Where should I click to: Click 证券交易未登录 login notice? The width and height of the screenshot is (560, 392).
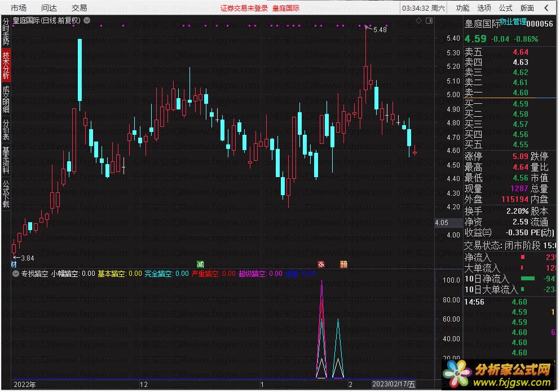(244, 8)
